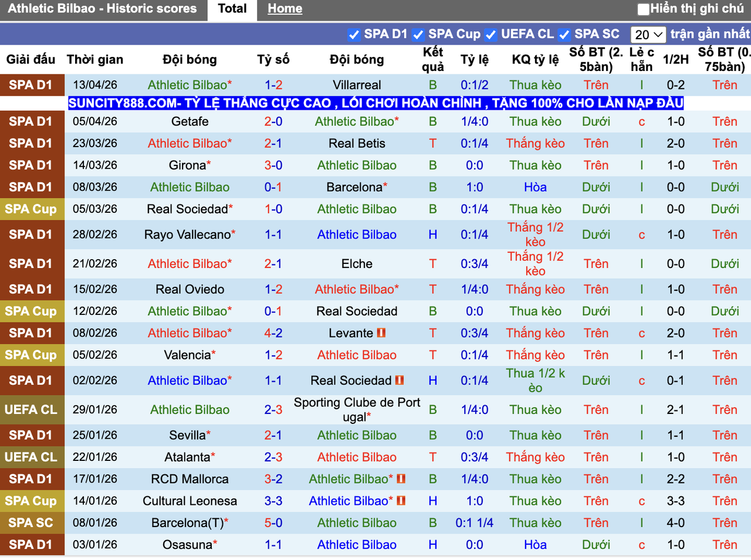Click the 3-3 score of Cultural Leonesa match
The height and width of the screenshot is (560, 751).
(x=273, y=501)
